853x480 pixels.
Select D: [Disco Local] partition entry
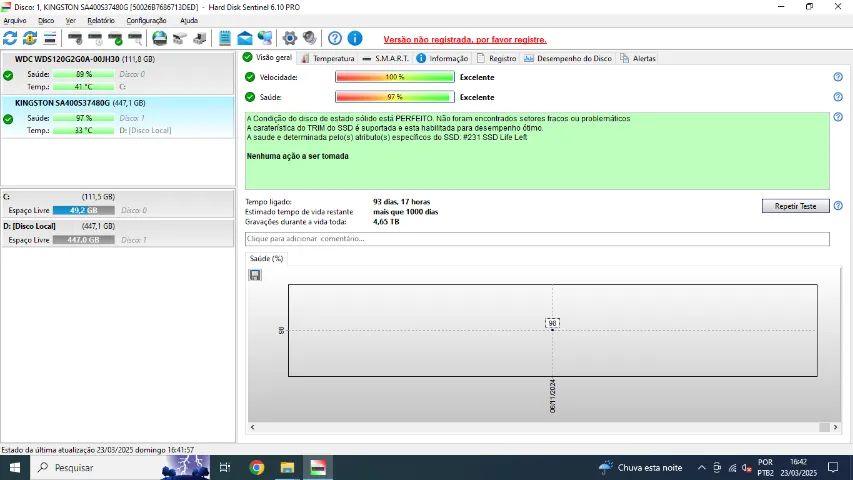pos(118,232)
